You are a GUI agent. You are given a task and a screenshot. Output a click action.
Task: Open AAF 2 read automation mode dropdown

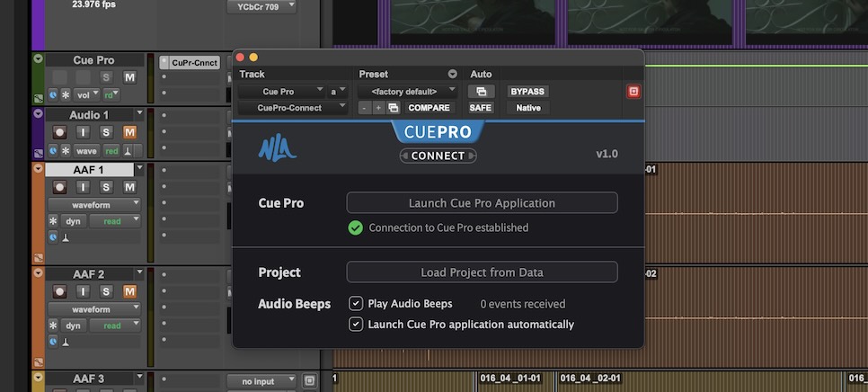click(115, 325)
